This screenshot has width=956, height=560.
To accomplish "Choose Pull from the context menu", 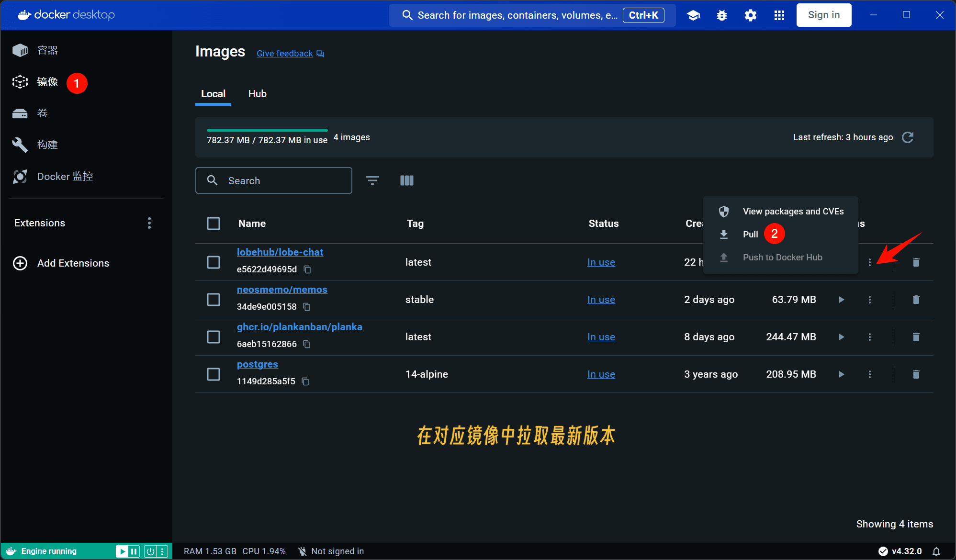I will tap(781, 235).
